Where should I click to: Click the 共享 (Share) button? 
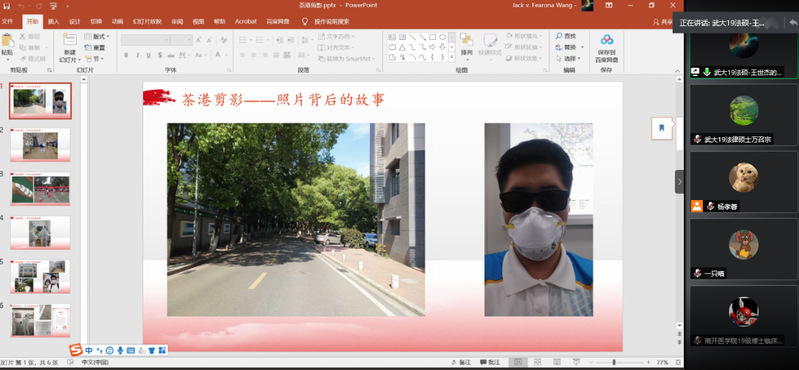click(662, 22)
